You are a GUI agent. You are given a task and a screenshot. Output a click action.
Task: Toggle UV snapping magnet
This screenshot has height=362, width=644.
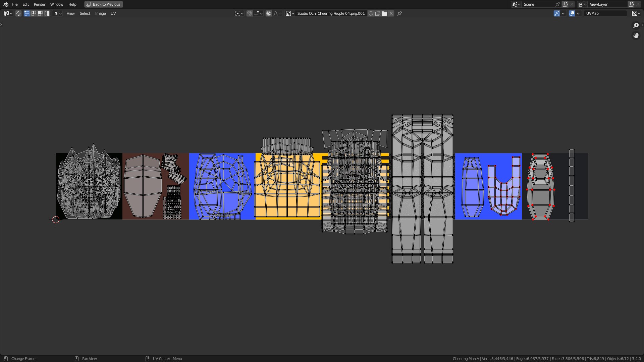[x=250, y=13]
